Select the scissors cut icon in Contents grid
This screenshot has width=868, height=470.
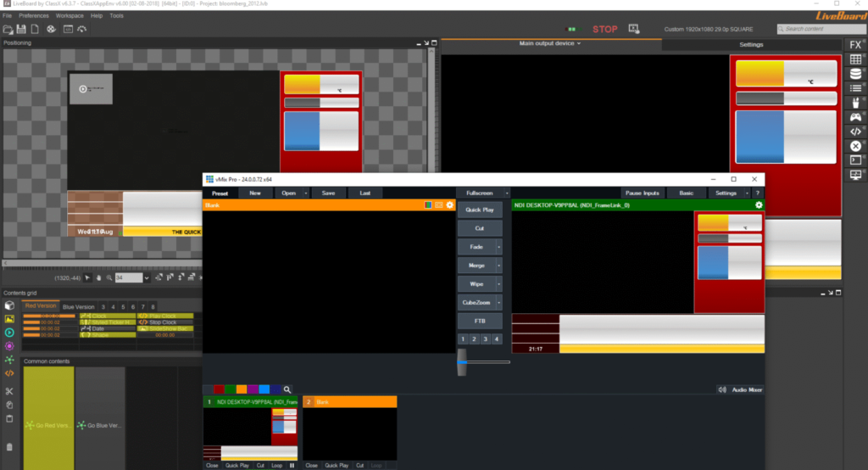tap(9, 391)
